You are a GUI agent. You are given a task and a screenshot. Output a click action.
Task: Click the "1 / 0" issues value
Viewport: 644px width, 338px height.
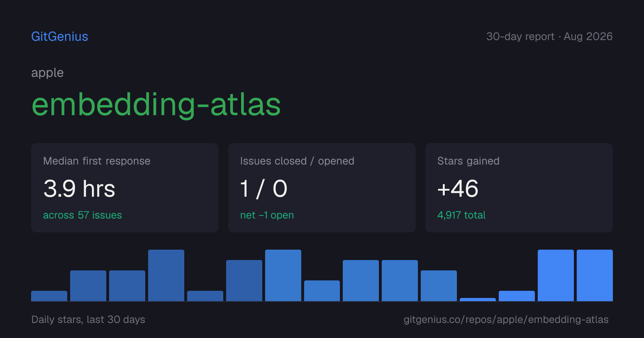pyautogui.click(x=264, y=188)
